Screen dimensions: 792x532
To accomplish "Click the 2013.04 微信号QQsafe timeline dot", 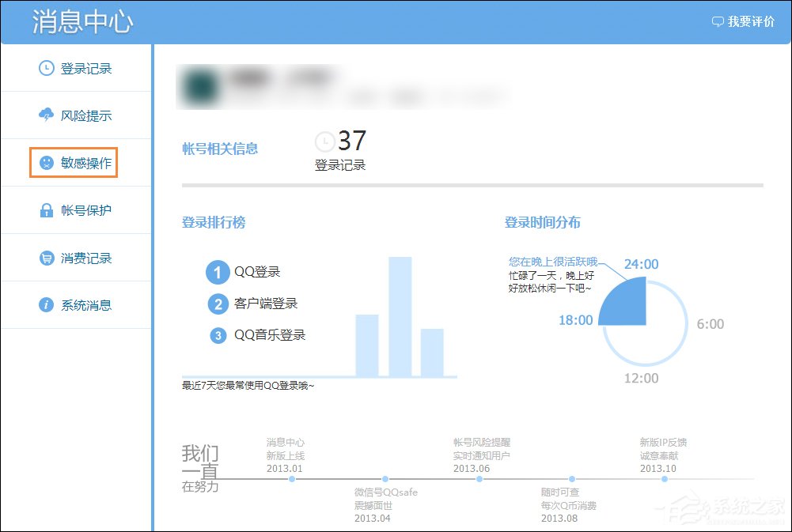I will coord(385,478).
